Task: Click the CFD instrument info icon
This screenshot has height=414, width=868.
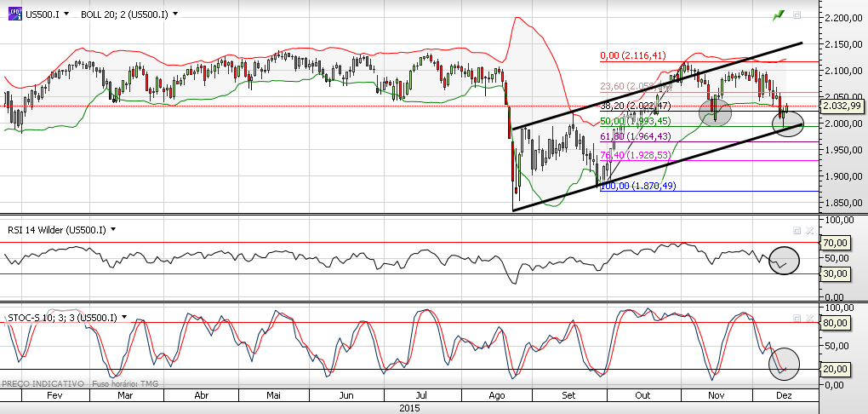Action: point(15,14)
